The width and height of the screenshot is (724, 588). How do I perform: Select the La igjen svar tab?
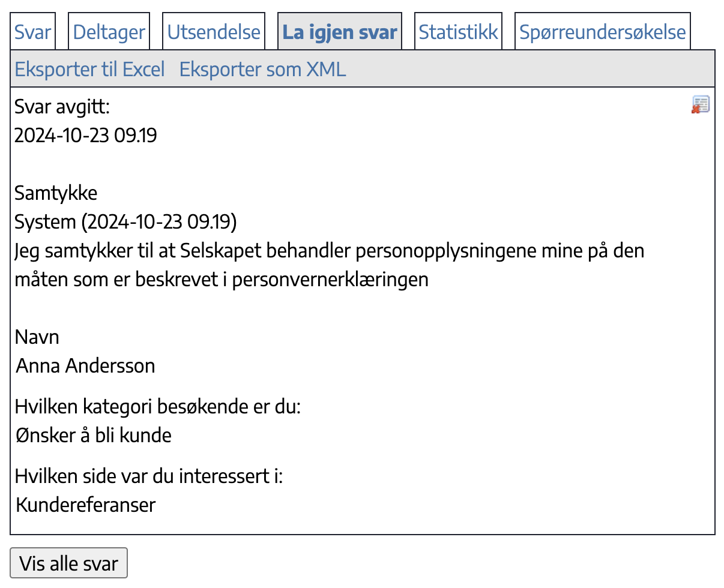pyautogui.click(x=340, y=31)
